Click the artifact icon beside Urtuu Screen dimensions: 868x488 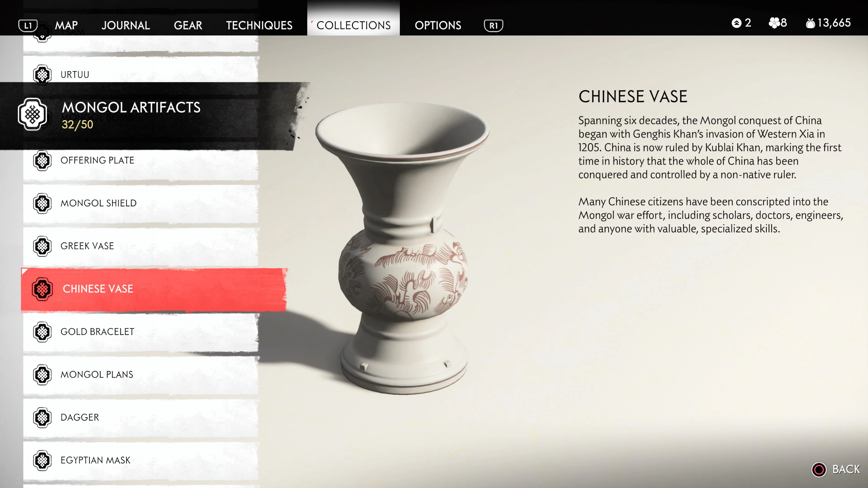tap(42, 74)
